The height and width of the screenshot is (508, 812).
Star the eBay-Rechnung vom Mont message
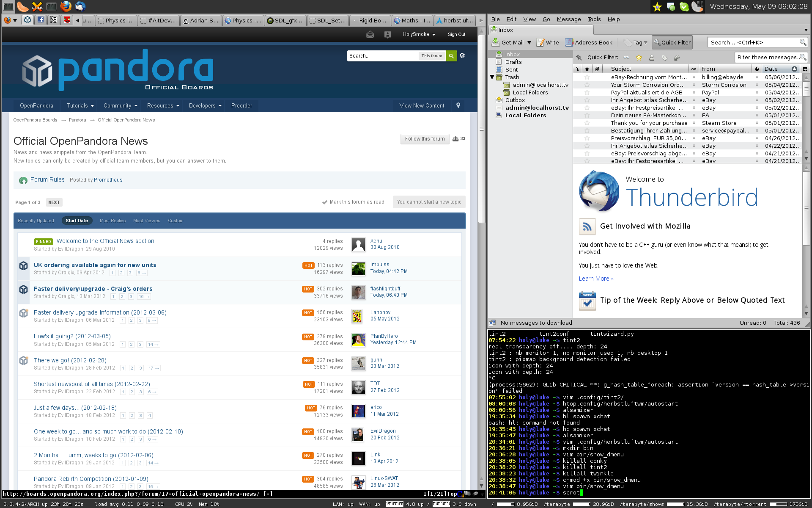pyautogui.click(x=587, y=77)
